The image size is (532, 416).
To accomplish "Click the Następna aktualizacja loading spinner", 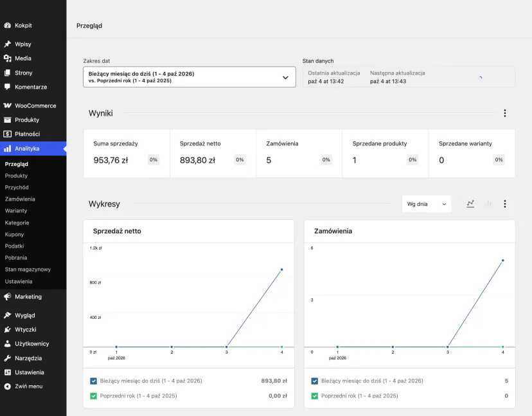I will click(x=480, y=78).
